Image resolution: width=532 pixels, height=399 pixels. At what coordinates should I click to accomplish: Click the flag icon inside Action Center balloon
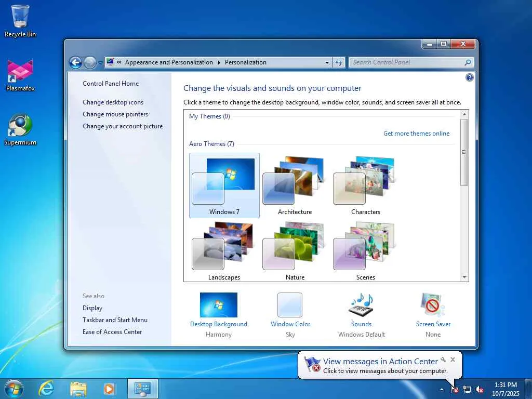pos(312,364)
